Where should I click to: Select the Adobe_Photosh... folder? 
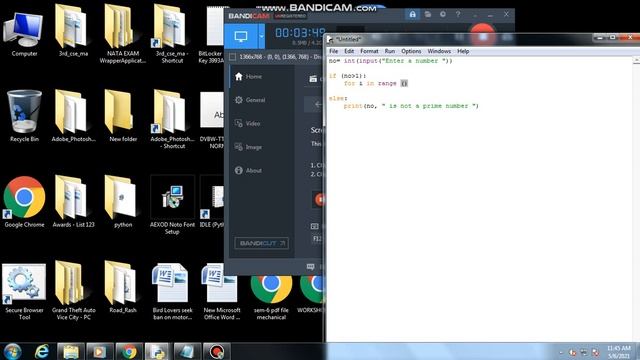[73, 116]
